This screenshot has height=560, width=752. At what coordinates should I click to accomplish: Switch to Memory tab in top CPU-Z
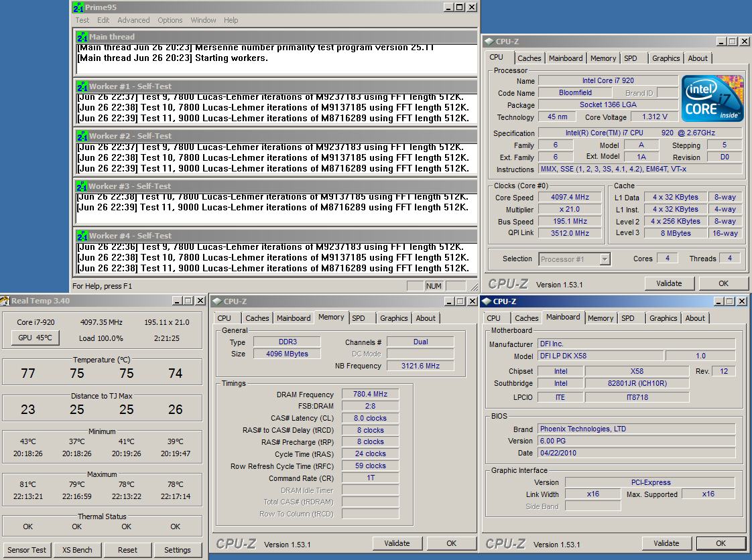[x=603, y=58]
